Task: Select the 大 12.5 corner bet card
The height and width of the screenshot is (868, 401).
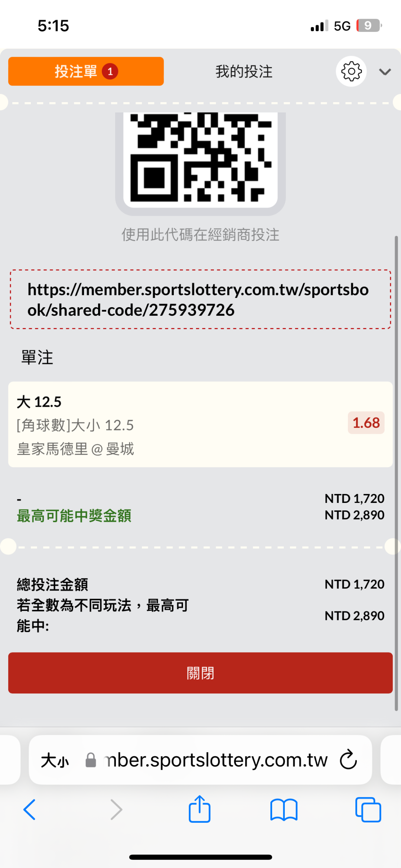Action: click(x=178, y=425)
